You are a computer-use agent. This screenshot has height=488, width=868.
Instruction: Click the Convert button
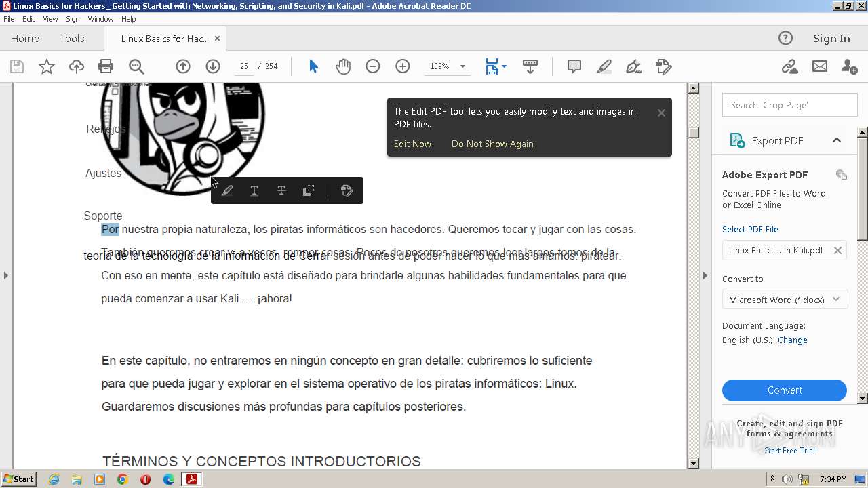(x=785, y=390)
